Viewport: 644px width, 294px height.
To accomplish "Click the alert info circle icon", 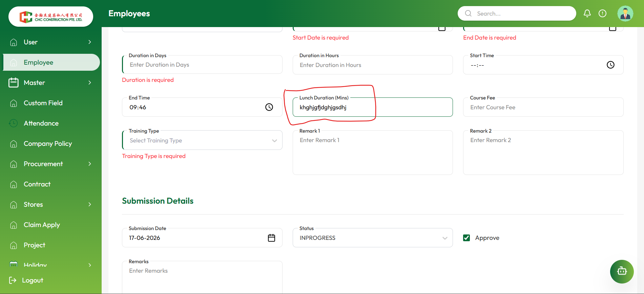I will click(x=602, y=14).
